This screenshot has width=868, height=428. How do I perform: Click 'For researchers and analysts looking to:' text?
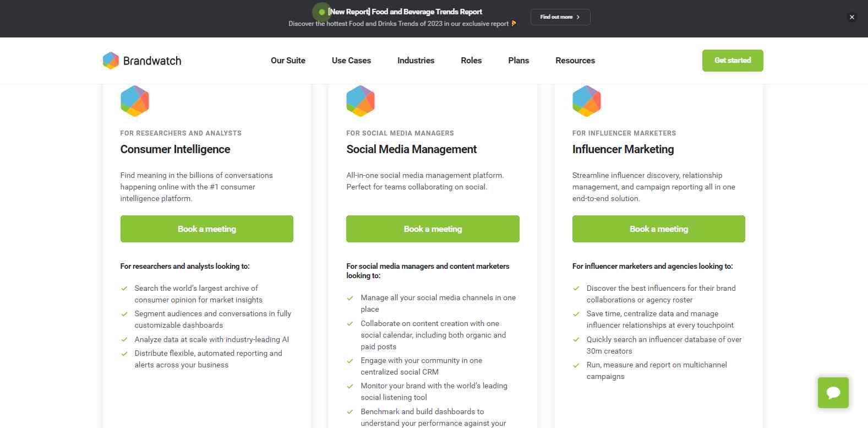coord(185,266)
